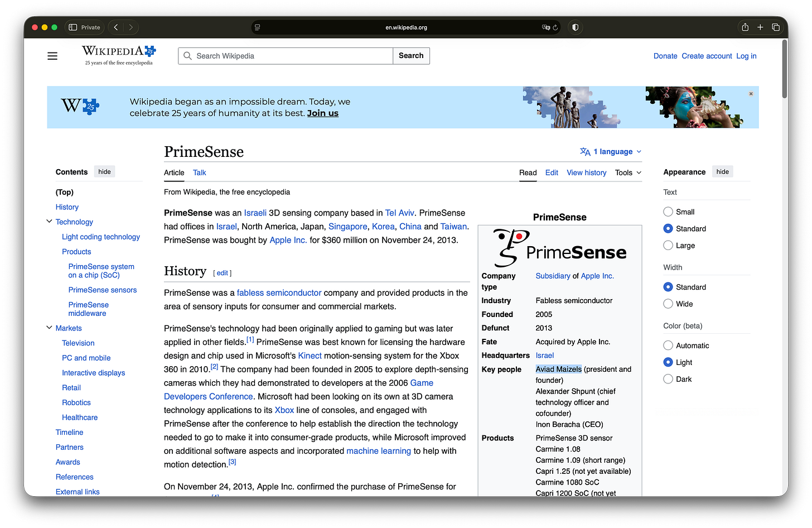Select Dark color mode
Viewport: 812px width, 528px height.
668,380
